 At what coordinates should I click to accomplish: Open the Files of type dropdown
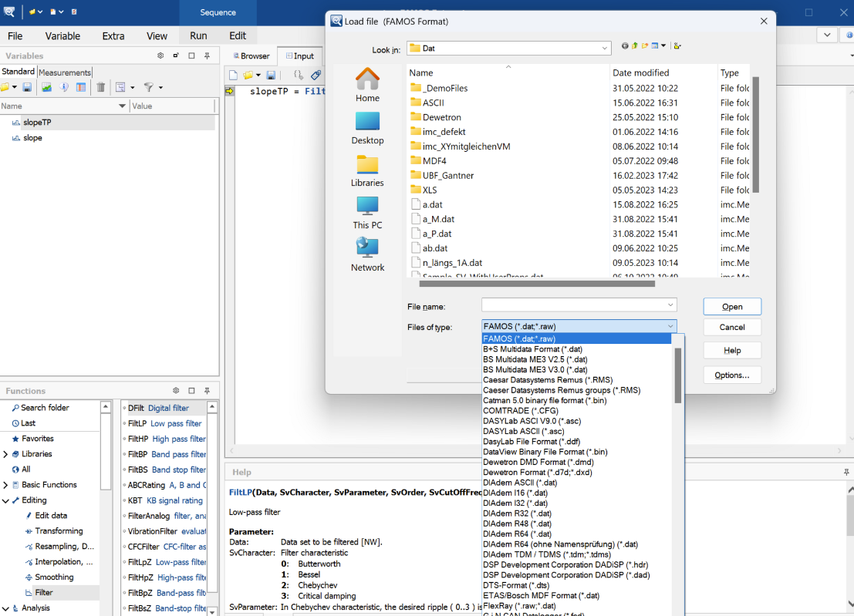tap(668, 325)
